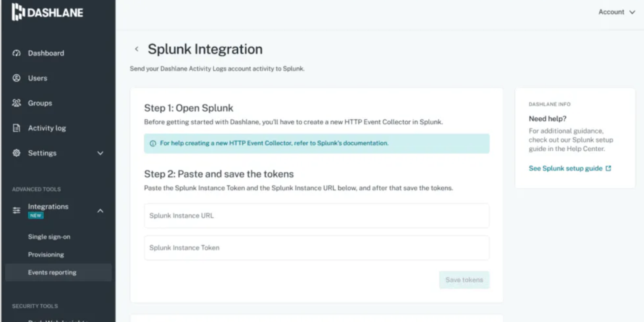Click the back arrow beside Splunk Integration
Viewport: 644px width, 322px height.
136,49
